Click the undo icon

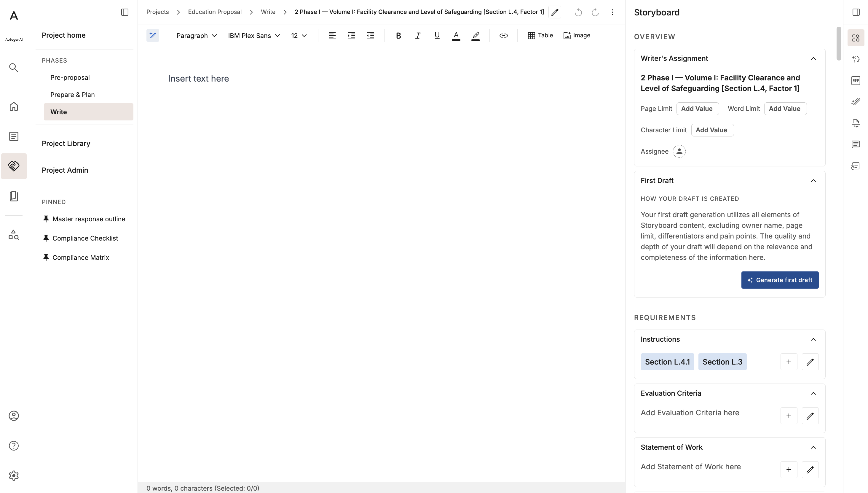(x=578, y=12)
